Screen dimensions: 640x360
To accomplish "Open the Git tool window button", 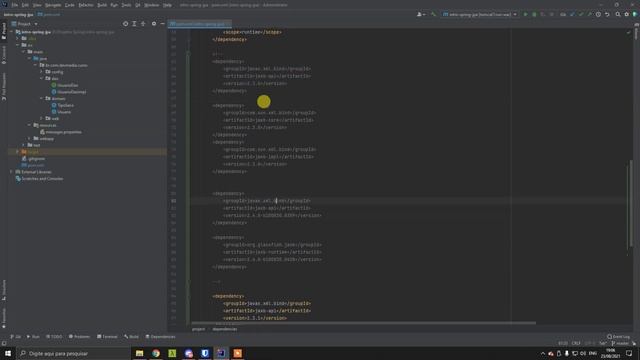I will point(16,337).
